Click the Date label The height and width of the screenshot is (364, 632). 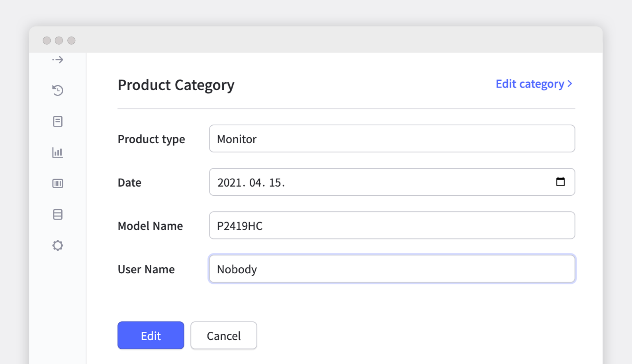129,183
